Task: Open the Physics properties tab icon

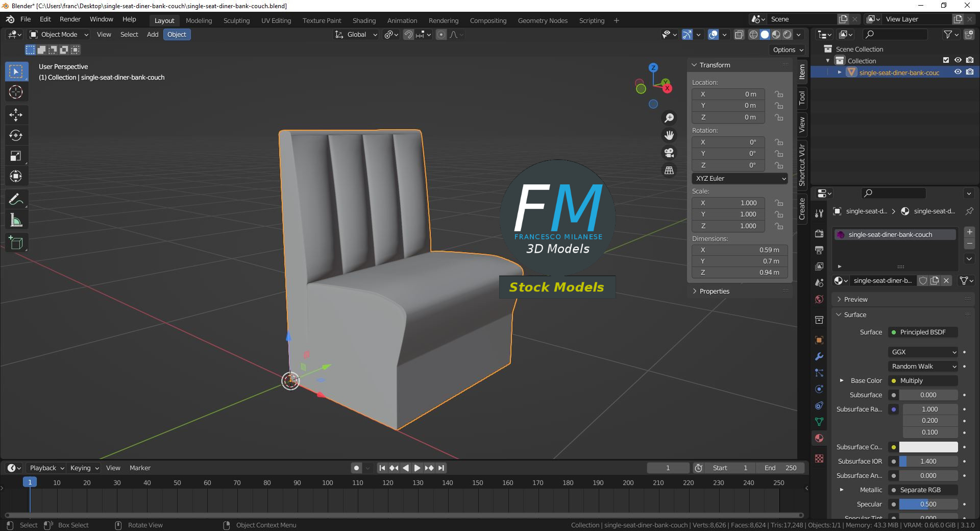Action: click(819, 389)
